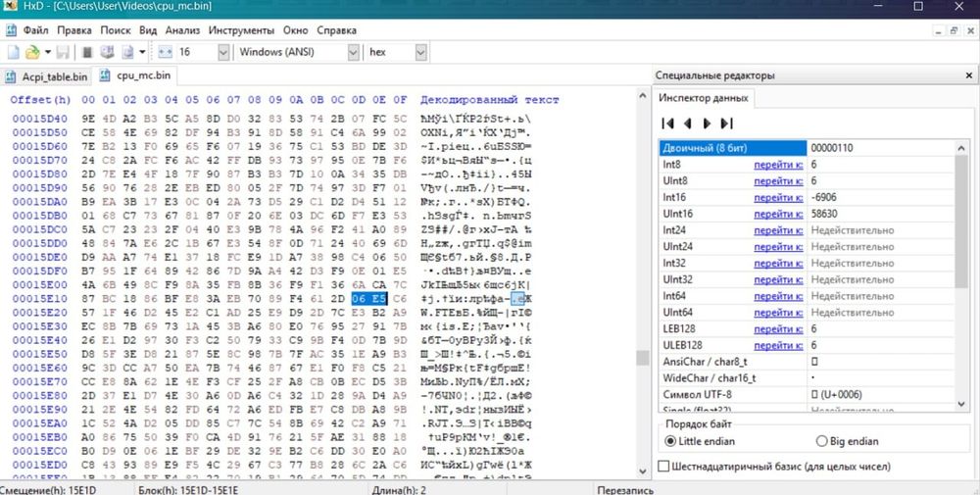The height and width of the screenshot is (495, 980).
Task: Click перейти к link for LEB128
Action: [778, 328]
